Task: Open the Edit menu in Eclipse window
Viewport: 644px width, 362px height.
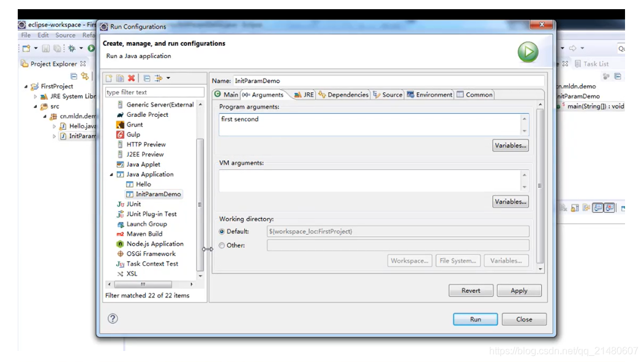Action: tap(43, 35)
